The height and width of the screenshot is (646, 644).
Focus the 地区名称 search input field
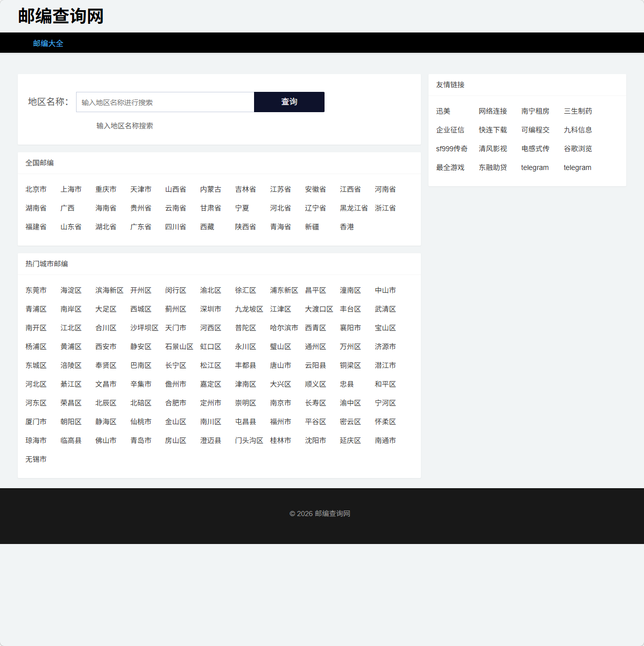[165, 102]
